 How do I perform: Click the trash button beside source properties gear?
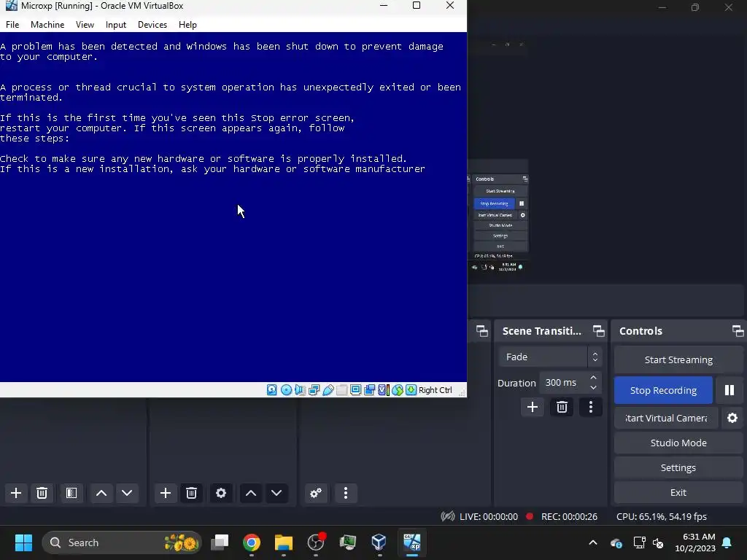(191, 493)
